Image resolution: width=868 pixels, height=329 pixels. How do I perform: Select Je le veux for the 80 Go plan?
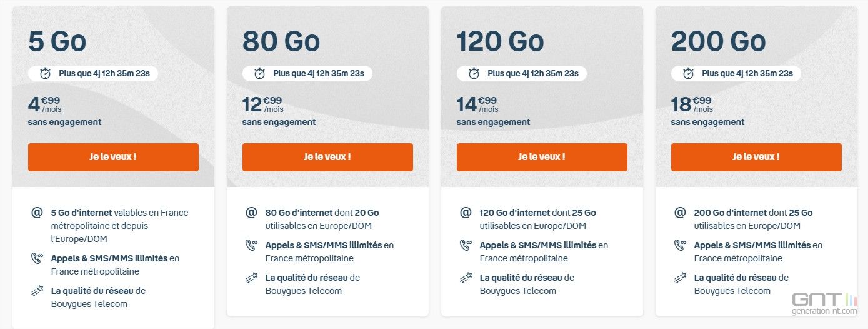pos(327,157)
